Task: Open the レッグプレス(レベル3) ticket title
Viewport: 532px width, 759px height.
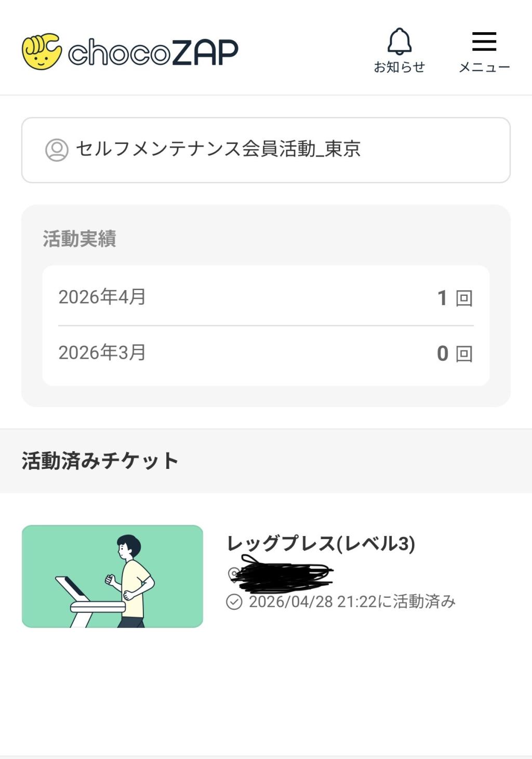Action: (321, 543)
